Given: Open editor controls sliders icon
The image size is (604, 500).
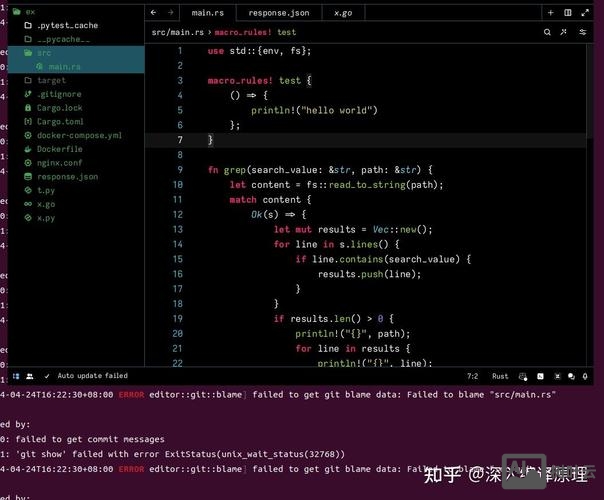Looking at the screenshot, I should 583,32.
